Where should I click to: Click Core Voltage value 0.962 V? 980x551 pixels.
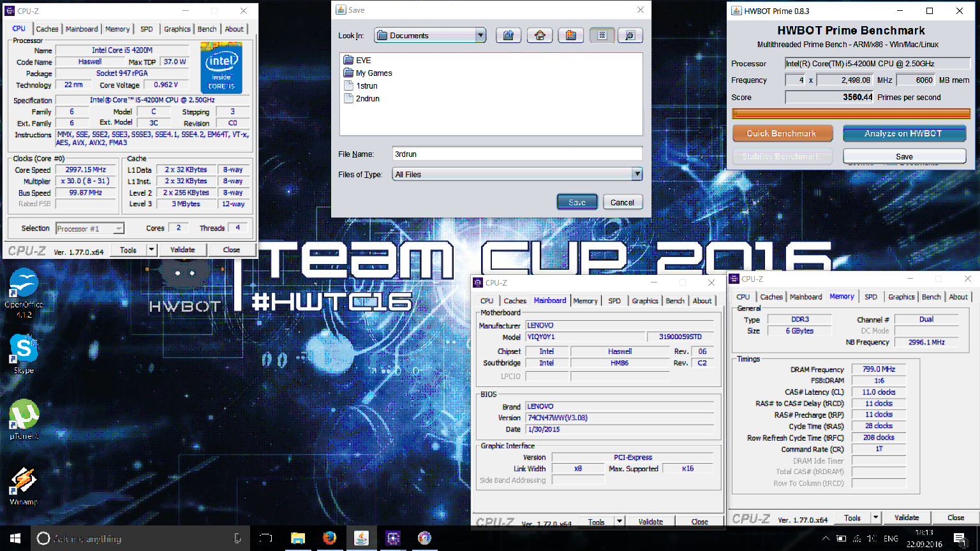pos(167,85)
